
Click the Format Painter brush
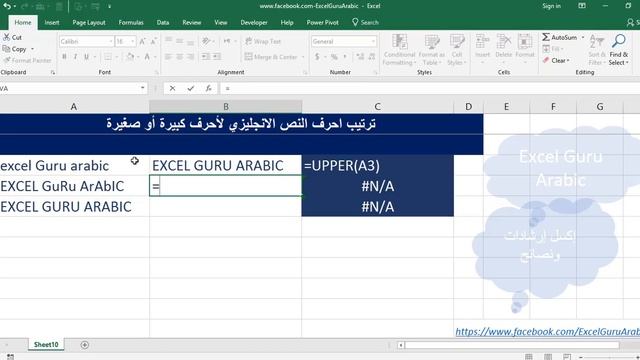coord(7,60)
